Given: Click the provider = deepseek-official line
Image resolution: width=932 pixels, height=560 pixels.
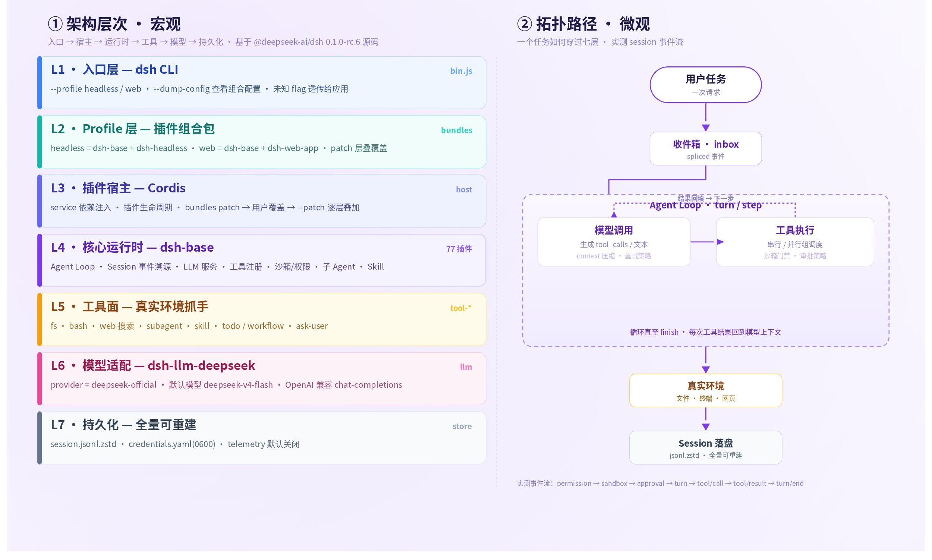Looking at the screenshot, I should [x=226, y=385].
